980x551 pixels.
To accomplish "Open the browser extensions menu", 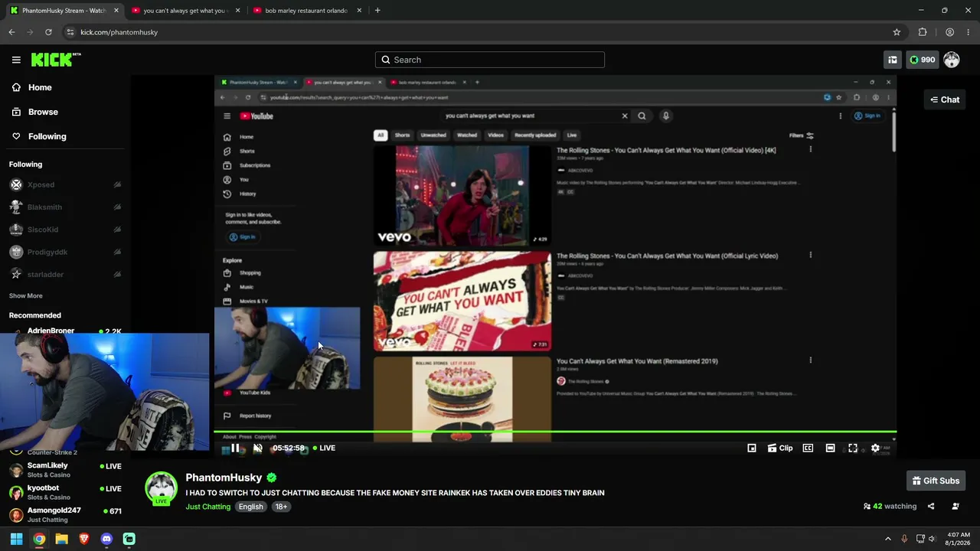I will 923,32.
